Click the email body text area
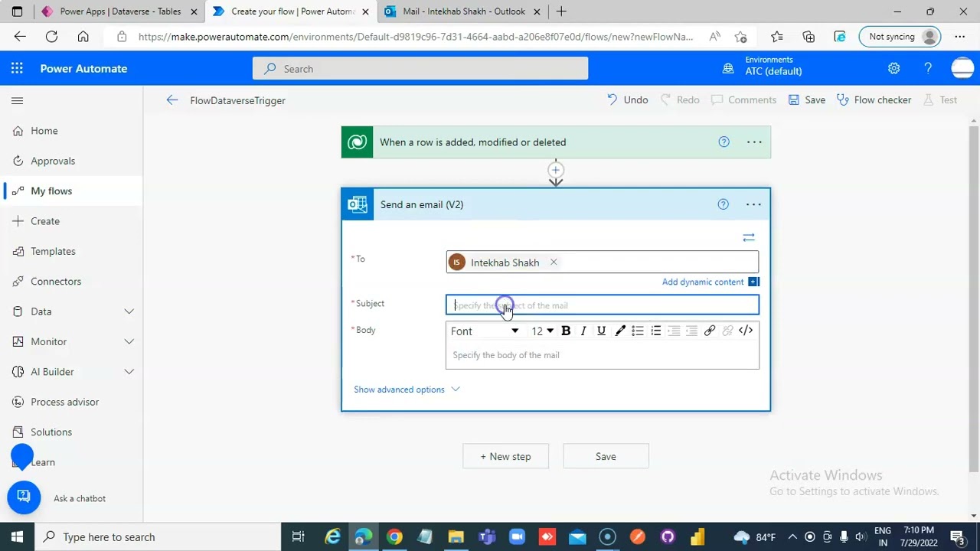 [603, 355]
